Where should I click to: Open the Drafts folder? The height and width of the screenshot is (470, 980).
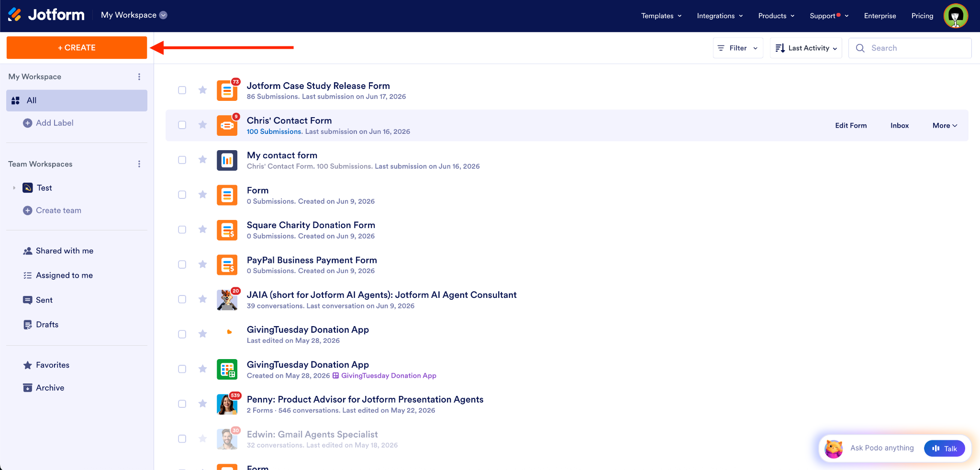click(x=41, y=325)
